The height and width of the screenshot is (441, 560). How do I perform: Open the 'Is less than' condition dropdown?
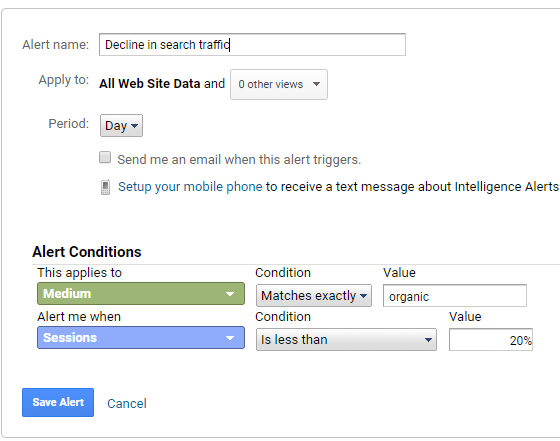pos(346,340)
